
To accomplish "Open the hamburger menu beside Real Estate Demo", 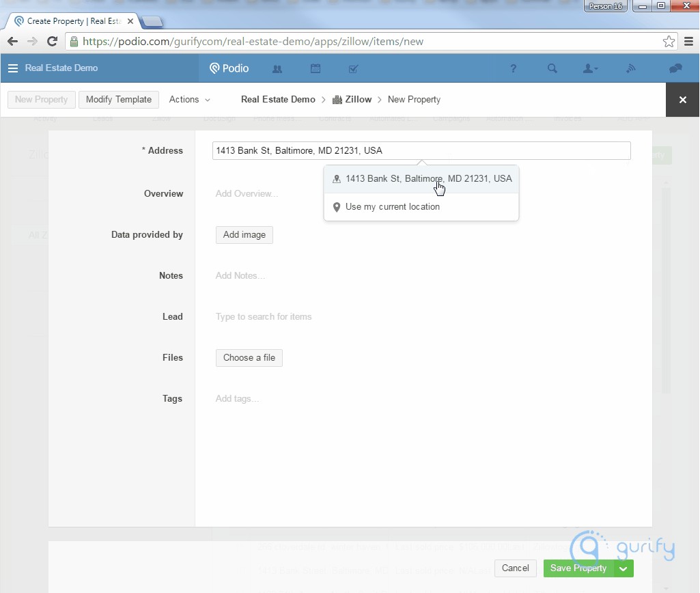I will pyautogui.click(x=13, y=68).
